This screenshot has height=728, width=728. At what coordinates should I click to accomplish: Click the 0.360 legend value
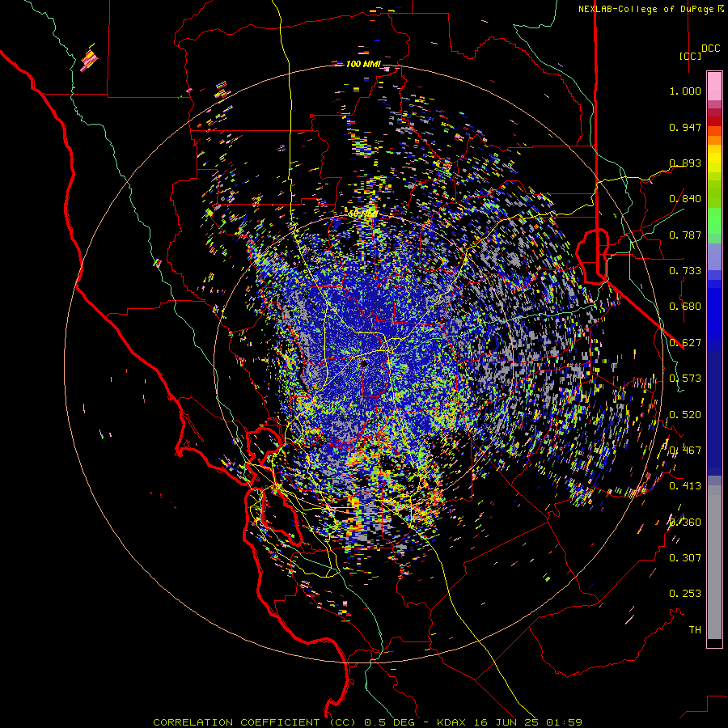tap(685, 523)
